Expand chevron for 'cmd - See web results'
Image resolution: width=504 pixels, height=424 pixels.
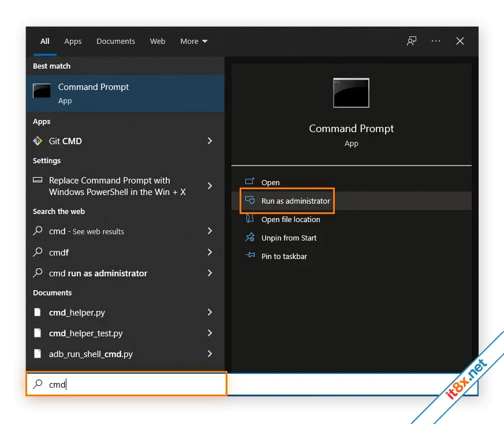tap(210, 231)
